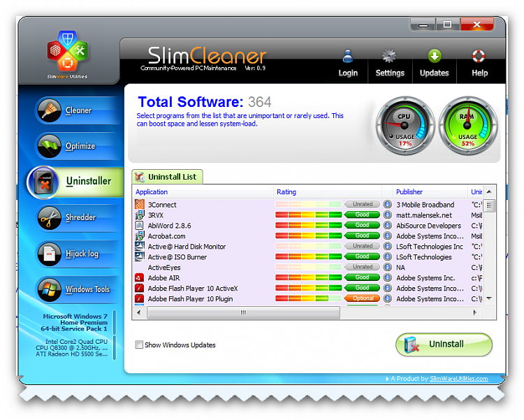
Task: Open the Shredder scissors icon
Action: (50, 218)
